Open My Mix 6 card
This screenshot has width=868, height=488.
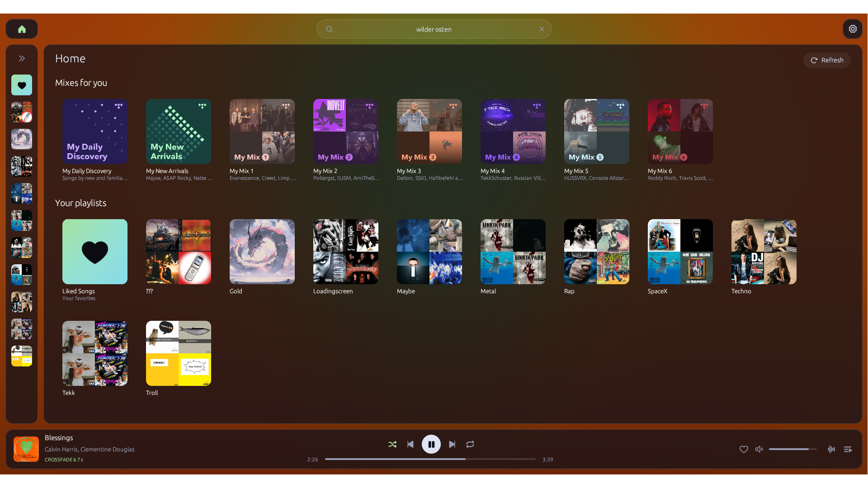click(x=680, y=131)
